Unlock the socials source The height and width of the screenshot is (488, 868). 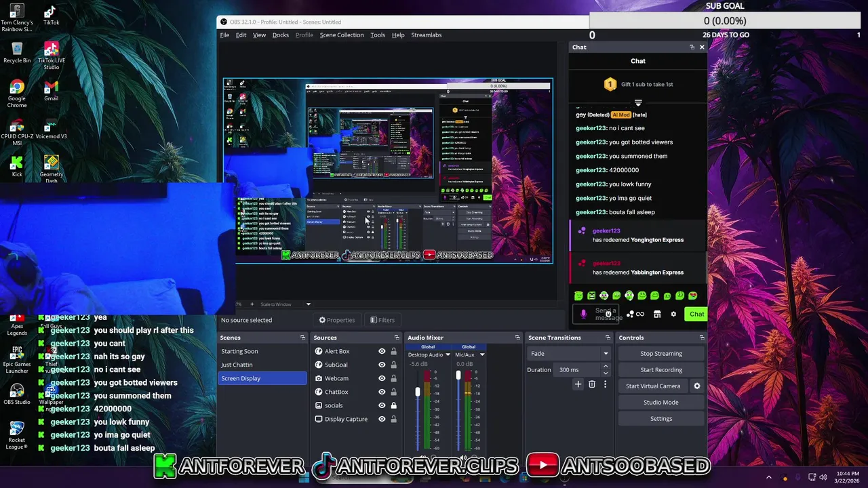click(x=393, y=405)
